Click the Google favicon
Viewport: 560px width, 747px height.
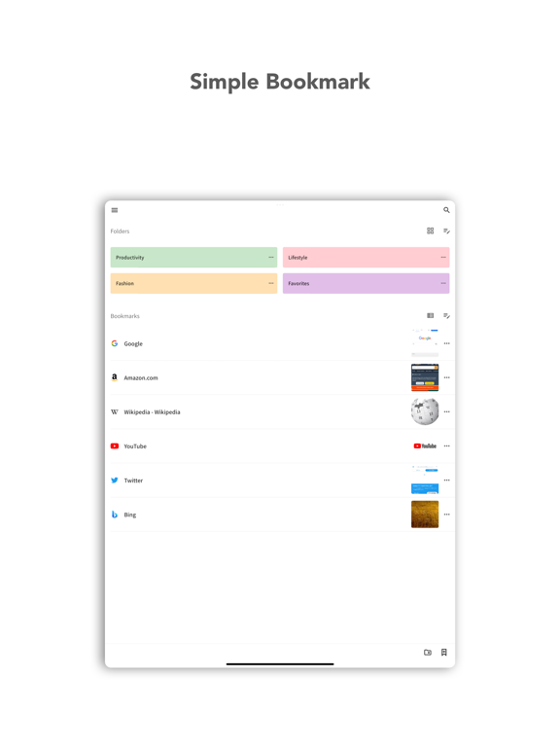[115, 343]
